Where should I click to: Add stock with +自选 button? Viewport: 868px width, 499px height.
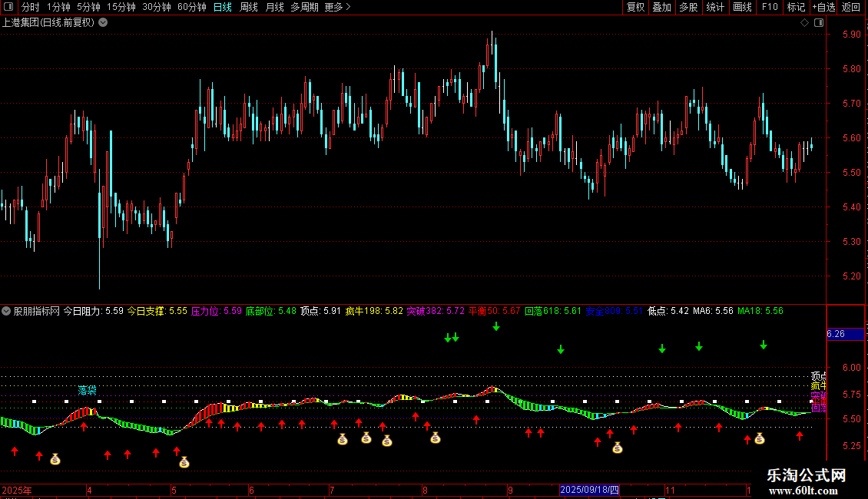click(x=823, y=7)
